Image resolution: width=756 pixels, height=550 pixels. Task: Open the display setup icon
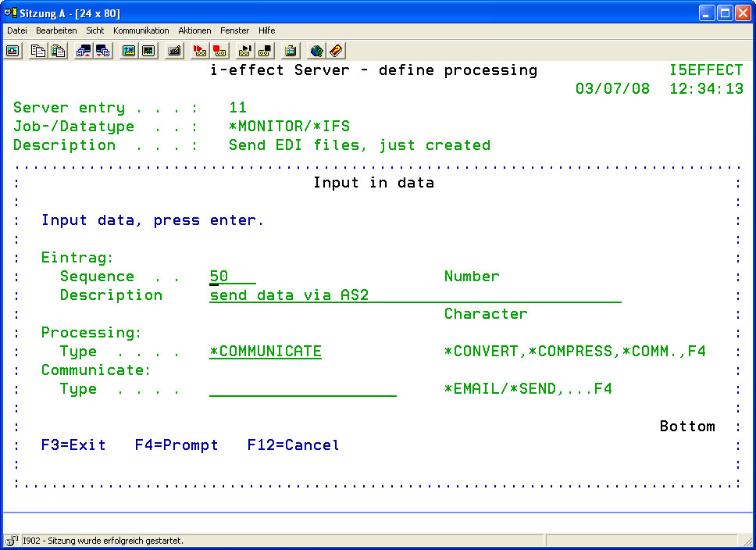129,51
